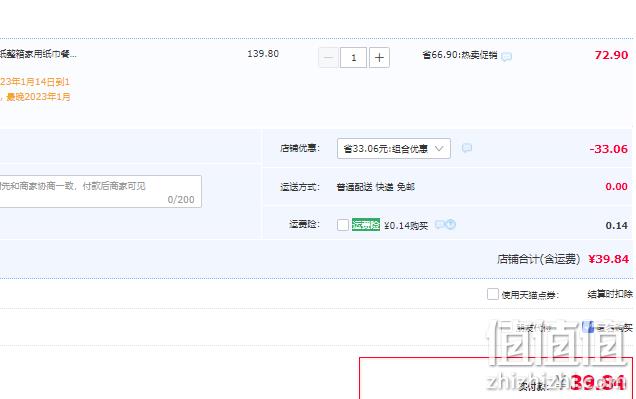Open the 运费险 info bubble icon
This screenshot has height=399, width=636.
click(440, 224)
